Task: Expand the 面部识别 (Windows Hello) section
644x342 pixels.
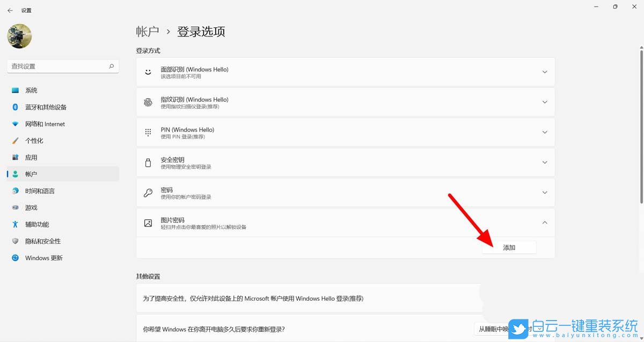Action: [x=545, y=71]
